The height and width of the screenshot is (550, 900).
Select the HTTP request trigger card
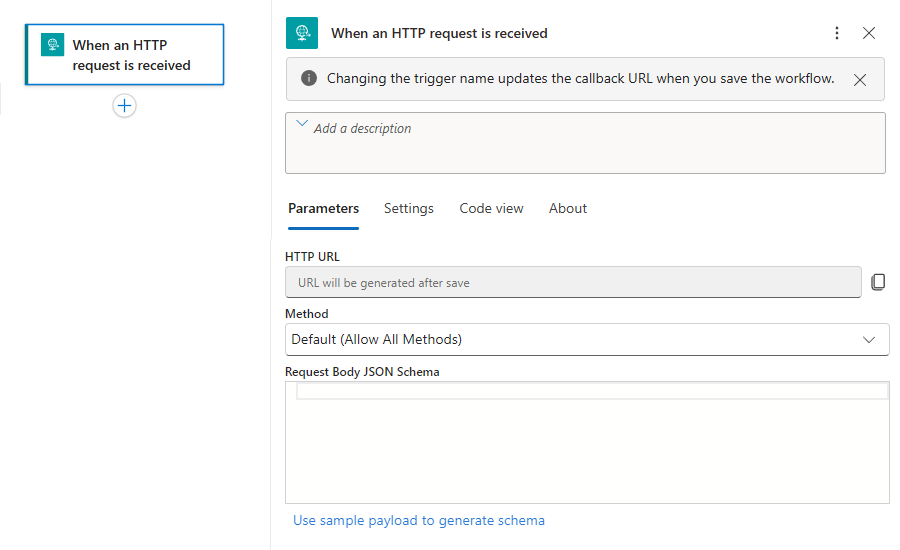[131, 55]
